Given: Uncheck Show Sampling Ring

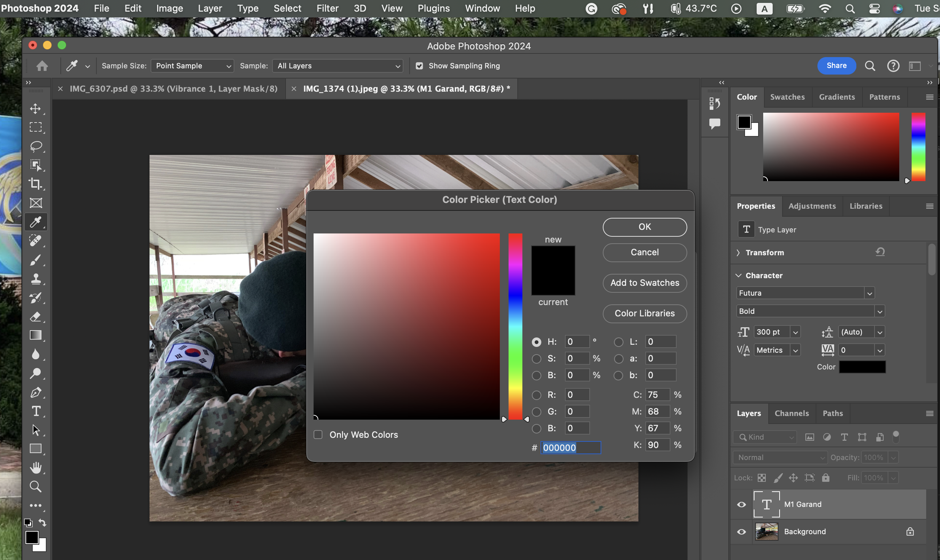Looking at the screenshot, I should pos(419,66).
